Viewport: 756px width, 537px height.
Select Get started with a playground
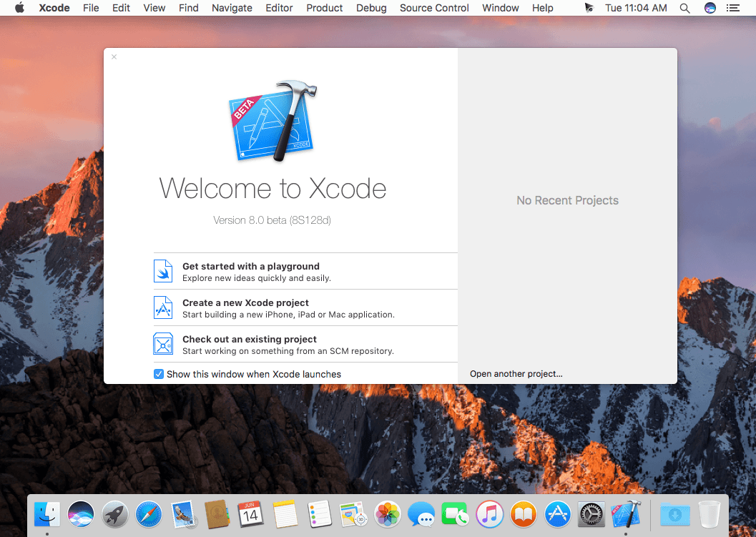pos(305,272)
